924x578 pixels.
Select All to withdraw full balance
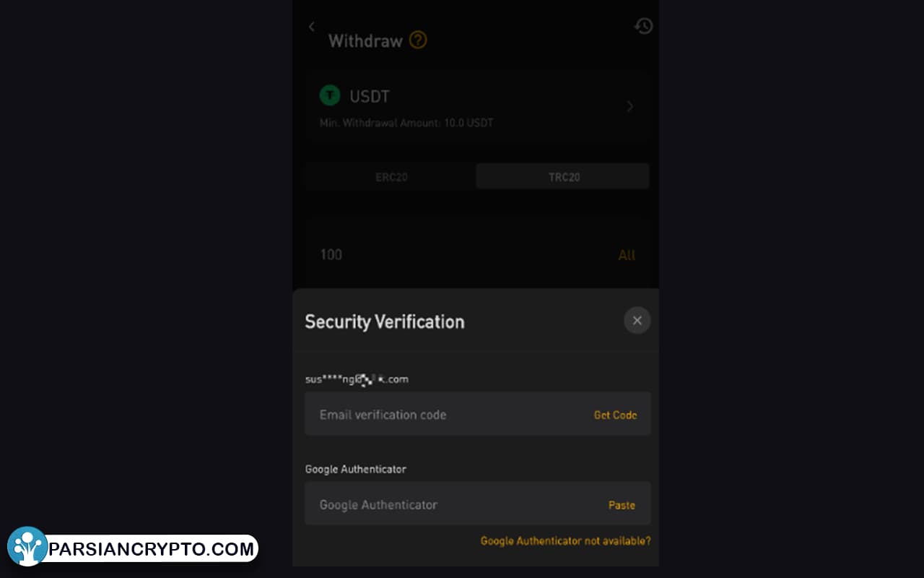click(x=627, y=255)
